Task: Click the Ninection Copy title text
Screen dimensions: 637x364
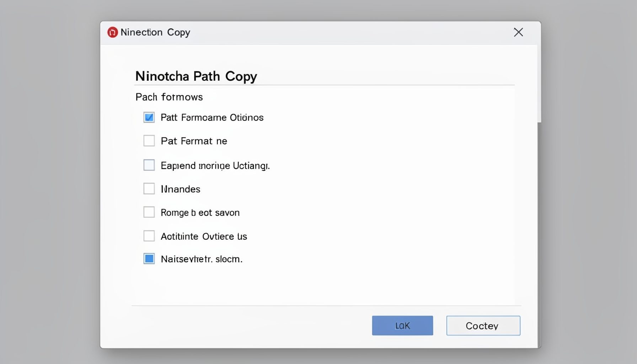Action: [155, 32]
